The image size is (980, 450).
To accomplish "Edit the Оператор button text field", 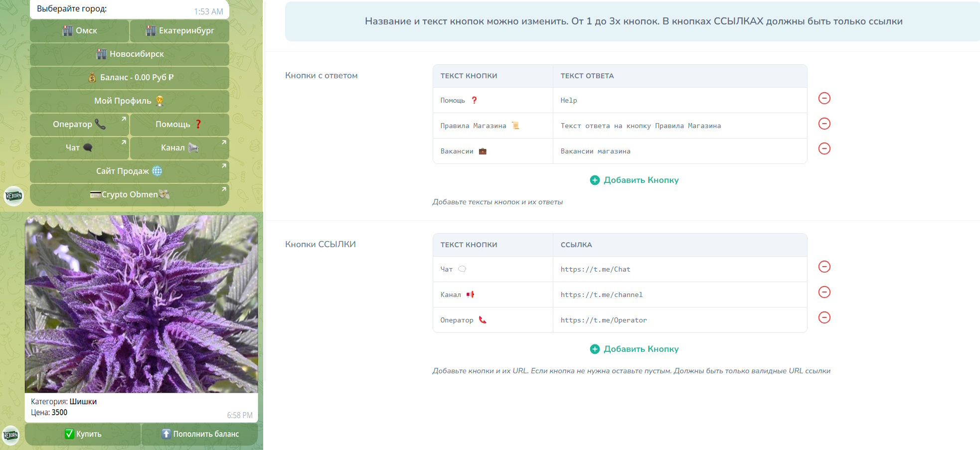I will [492, 320].
